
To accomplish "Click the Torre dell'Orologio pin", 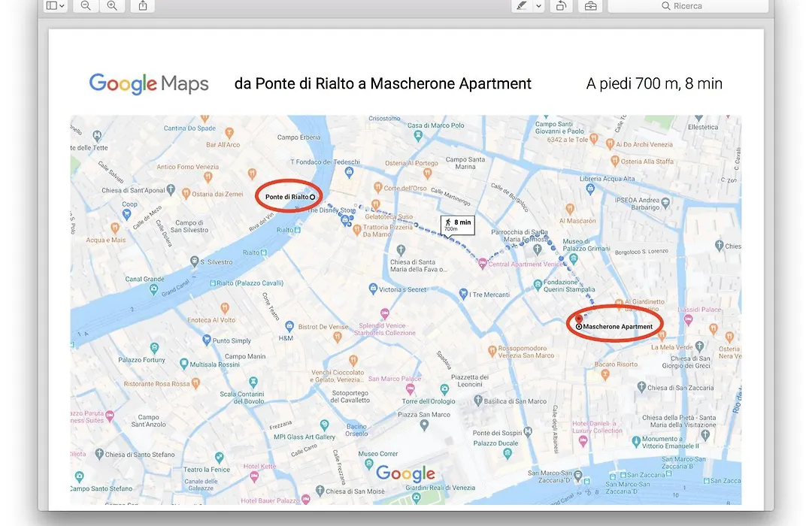I will click(x=444, y=389).
